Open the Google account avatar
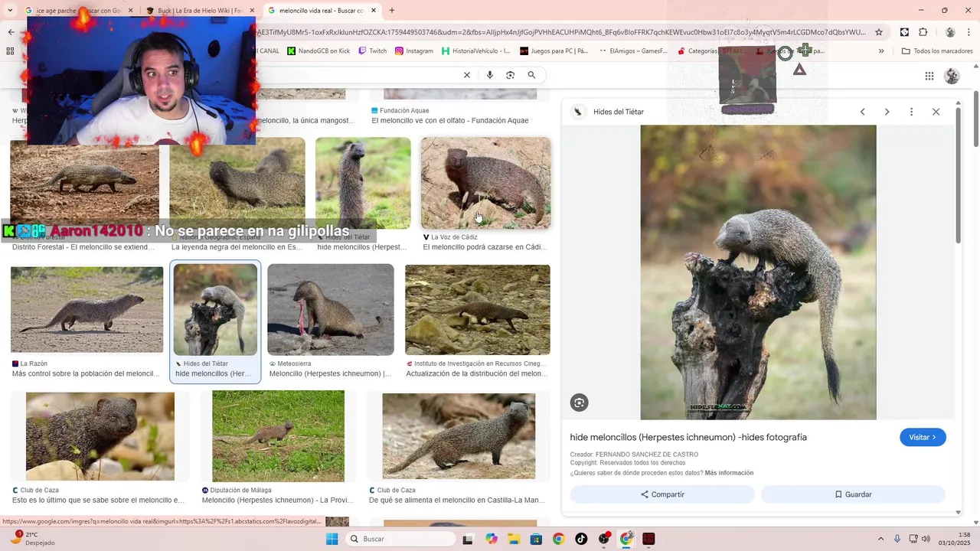 [x=952, y=76]
